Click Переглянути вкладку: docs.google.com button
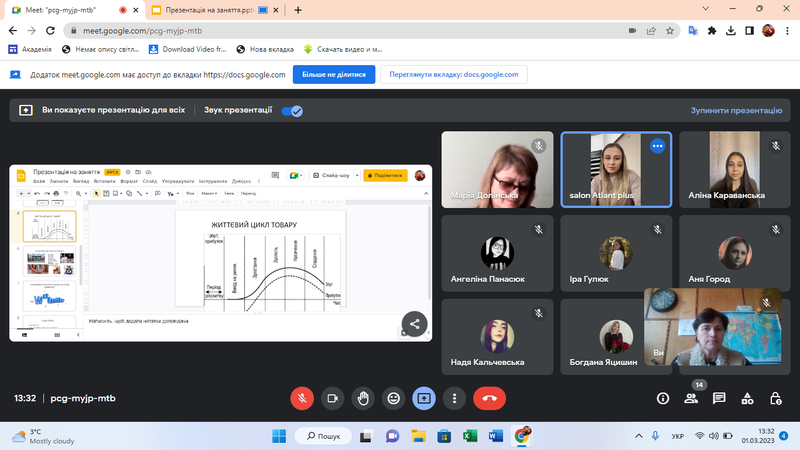The width and height of the screenshot is (800, 450). (x=454, y=74)
